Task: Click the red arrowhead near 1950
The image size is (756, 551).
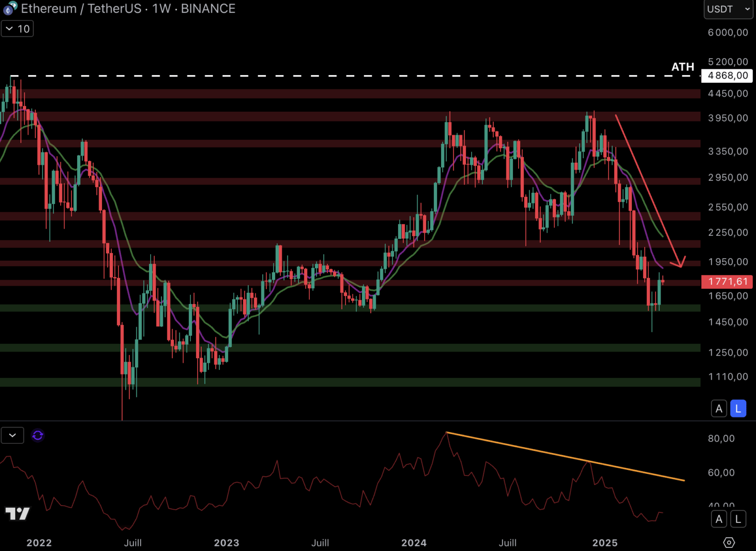Action: 680,263
